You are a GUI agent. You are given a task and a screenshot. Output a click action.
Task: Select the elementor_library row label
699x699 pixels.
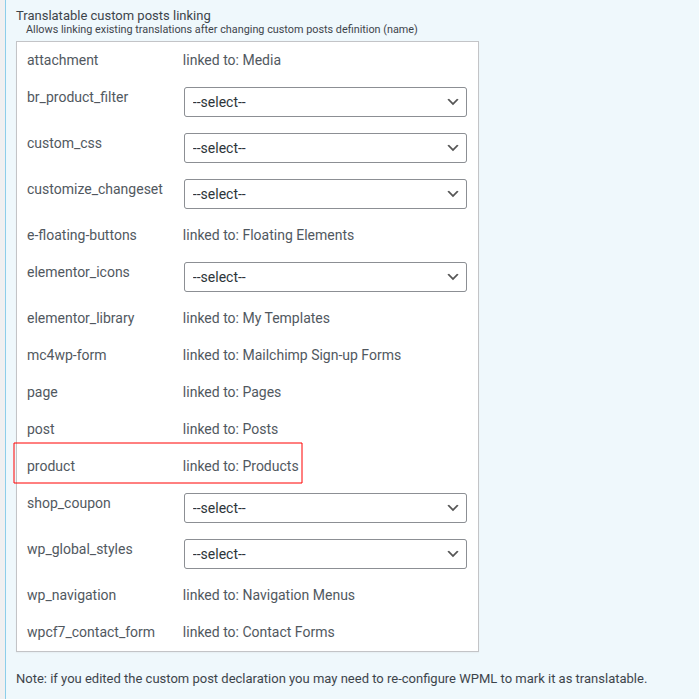pos(80,318)
